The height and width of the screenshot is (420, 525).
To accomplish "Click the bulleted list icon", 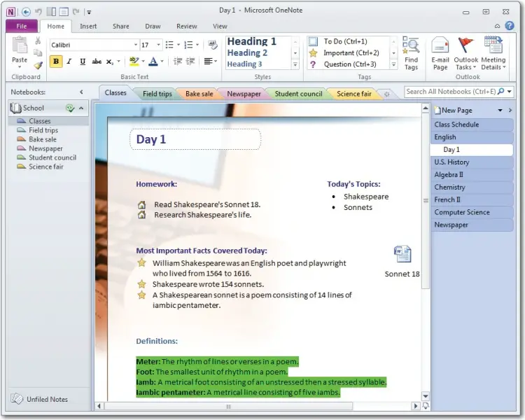I will point(170,45).
